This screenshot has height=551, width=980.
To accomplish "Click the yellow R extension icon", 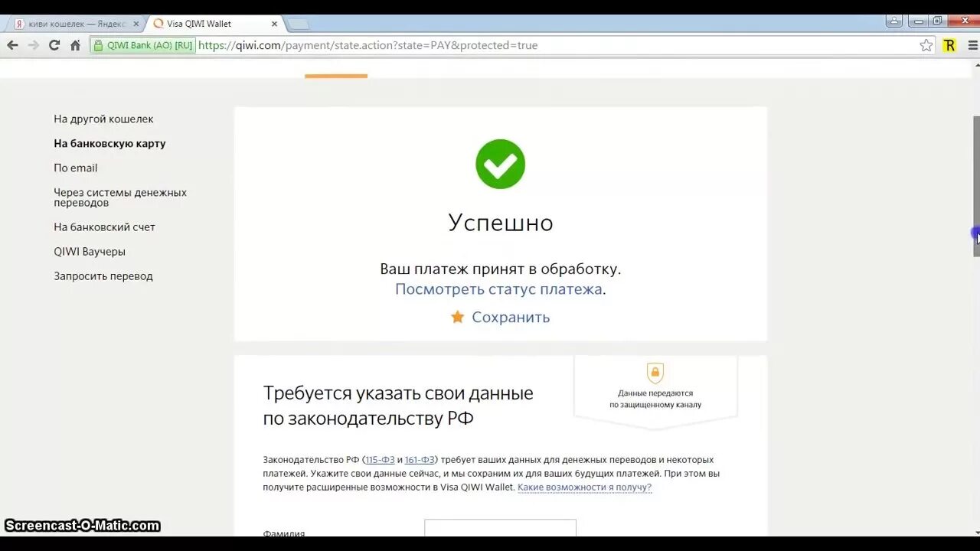I will tap(949, 45).
